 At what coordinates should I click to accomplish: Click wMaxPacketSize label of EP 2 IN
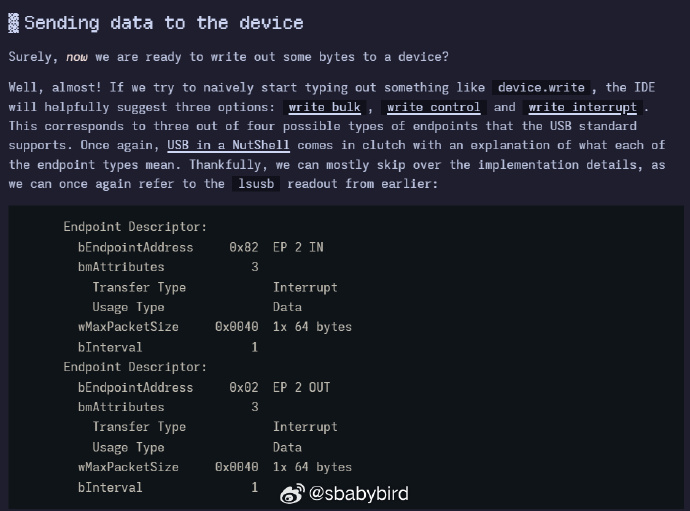128,327
